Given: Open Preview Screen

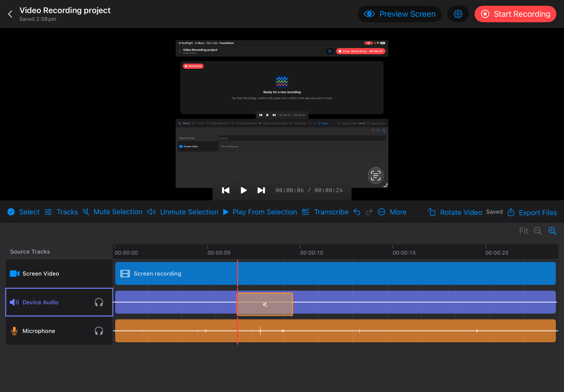Looking at the screenshot, I should pyautogui.click(x=399, y=14).
